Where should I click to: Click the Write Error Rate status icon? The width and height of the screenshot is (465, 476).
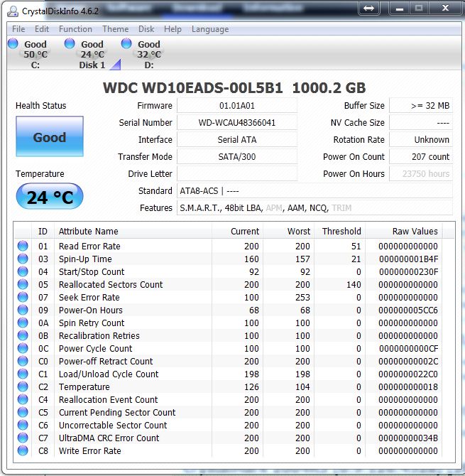23,450
